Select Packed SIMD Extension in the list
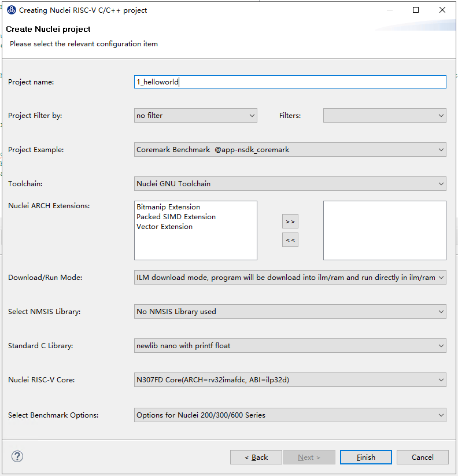458x476 pixels. click(176, 217)
